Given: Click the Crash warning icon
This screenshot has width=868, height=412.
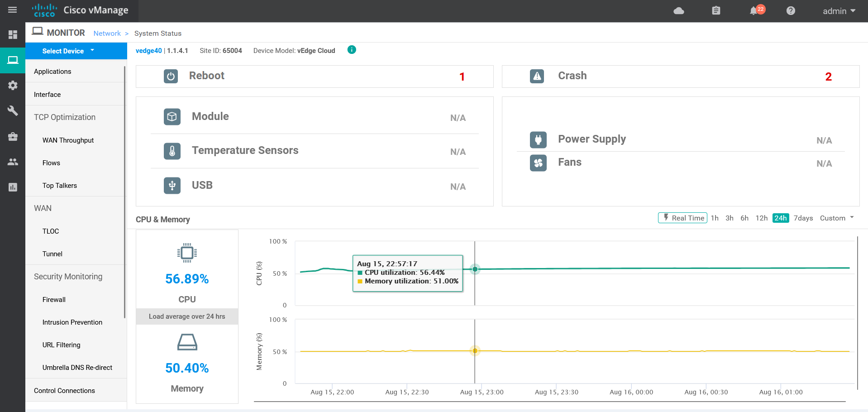Looking at the screenshot, I should (x=537, y=76).
